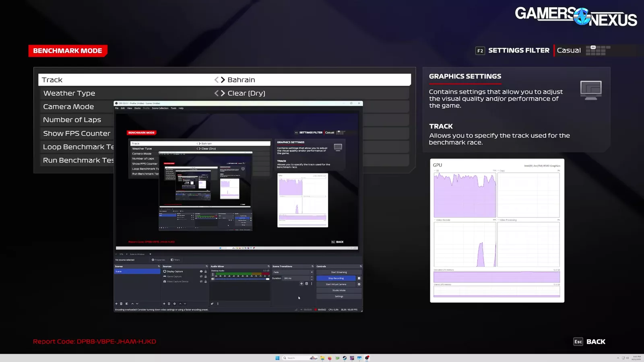Open virtual camera settings gear
Image resolution: width=644 pixels, height=362 pixels.
click(x=359, y=284)
